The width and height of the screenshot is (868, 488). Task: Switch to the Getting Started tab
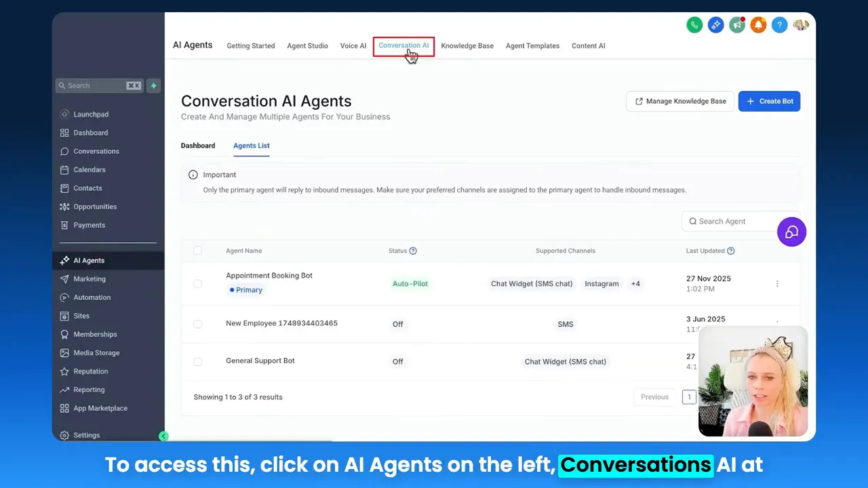251,46
